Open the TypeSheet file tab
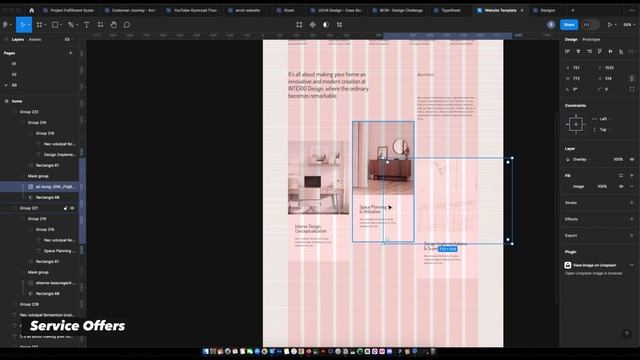 pos(448,10)
